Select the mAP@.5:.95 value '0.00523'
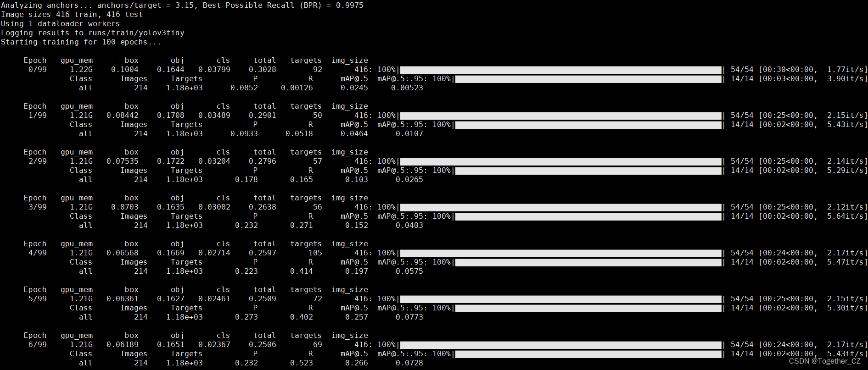This screenshot has width=868, height=370. [x=407, y=88]
